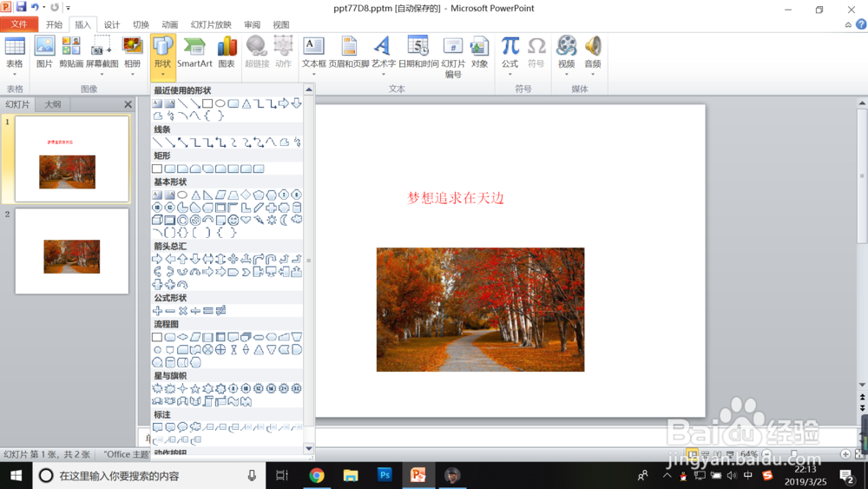Open PowerPoint help question mark
The width and height of the screenshot is (868, 489).
coord(861,24)
